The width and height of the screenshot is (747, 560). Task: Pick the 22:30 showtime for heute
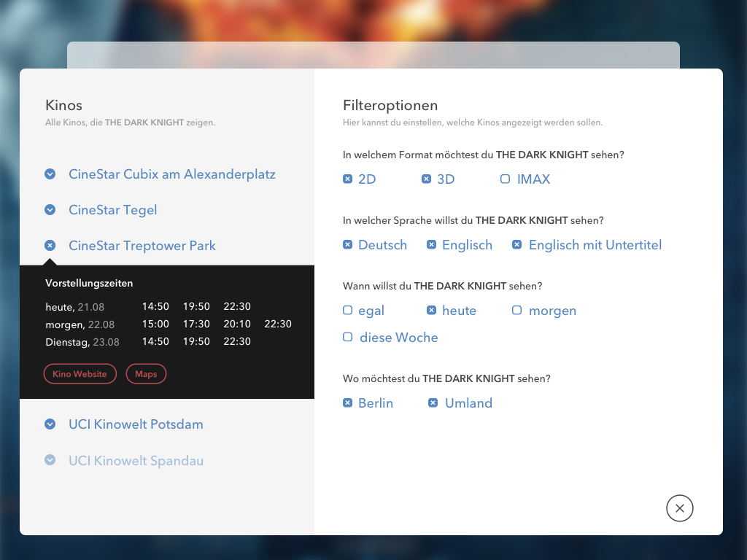point(237,307)
